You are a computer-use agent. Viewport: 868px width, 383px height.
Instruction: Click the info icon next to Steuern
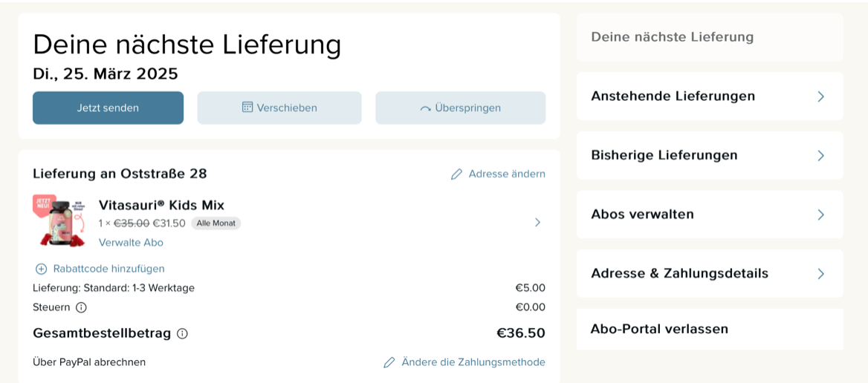point(81,307)
